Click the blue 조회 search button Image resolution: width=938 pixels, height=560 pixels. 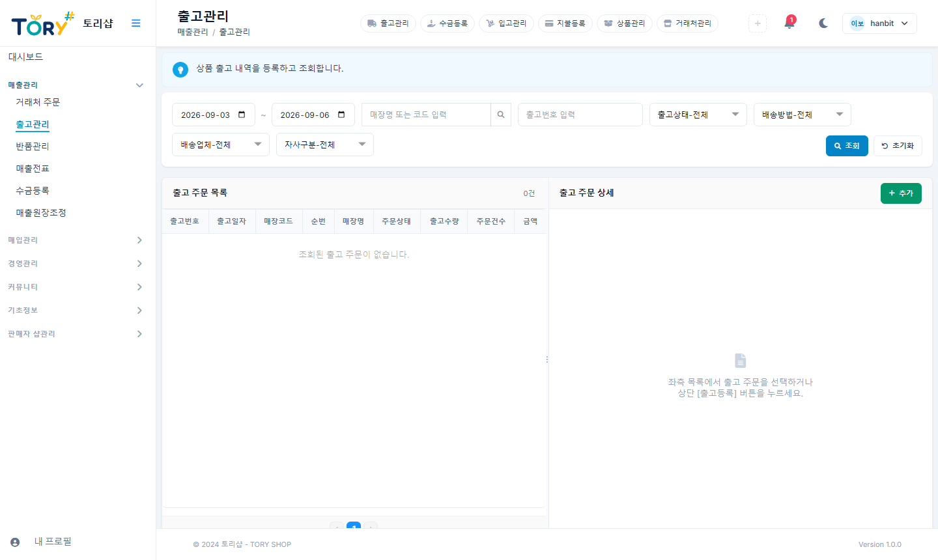[x=847, y=146]
